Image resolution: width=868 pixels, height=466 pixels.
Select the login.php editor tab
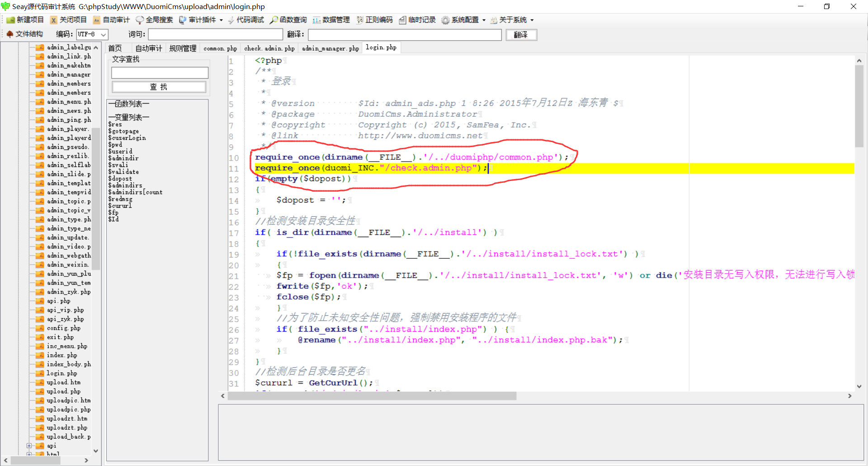pos(381,48)
